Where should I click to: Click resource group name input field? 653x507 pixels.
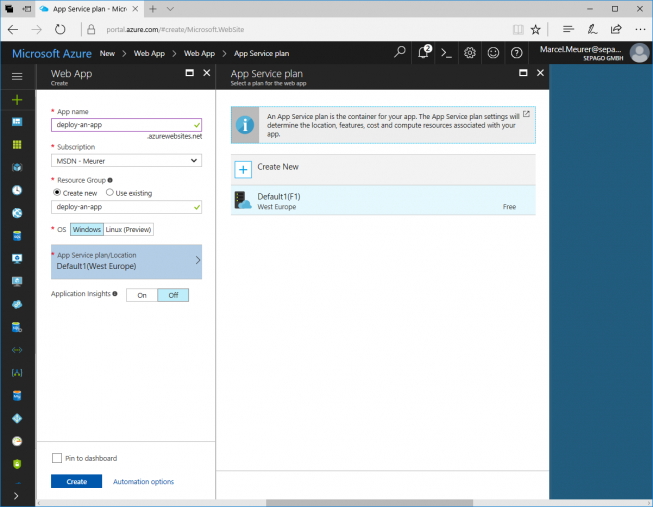click(x=126, y=207)
